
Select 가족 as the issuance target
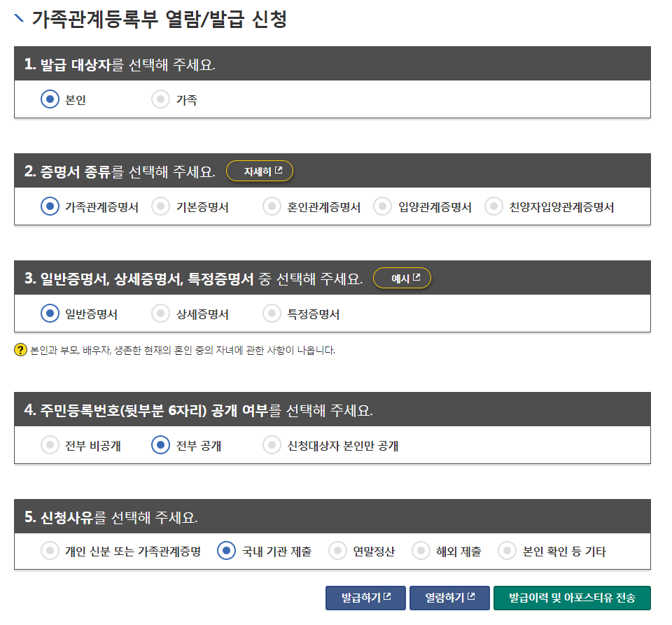click(161, 99)
